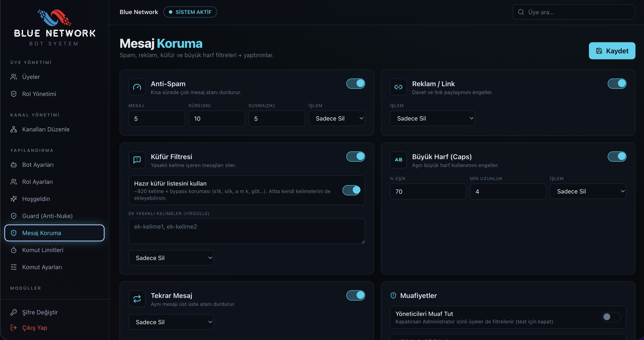Viewport: 644px width, 340px height.
Task: Click the Min Uzunluk input field
Action: point(508,192)
